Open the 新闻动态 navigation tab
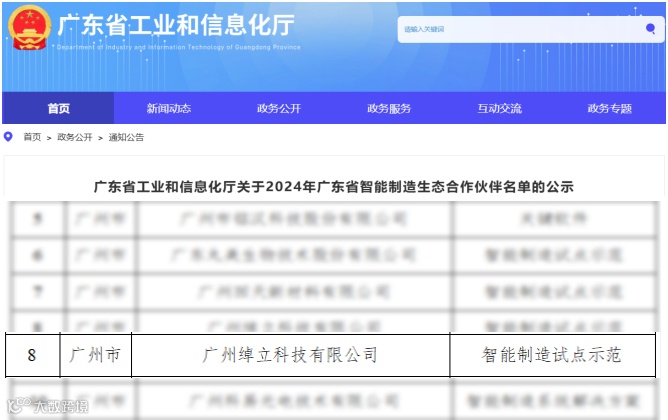The height and width of the screenshot is (420, 668). 169,108
